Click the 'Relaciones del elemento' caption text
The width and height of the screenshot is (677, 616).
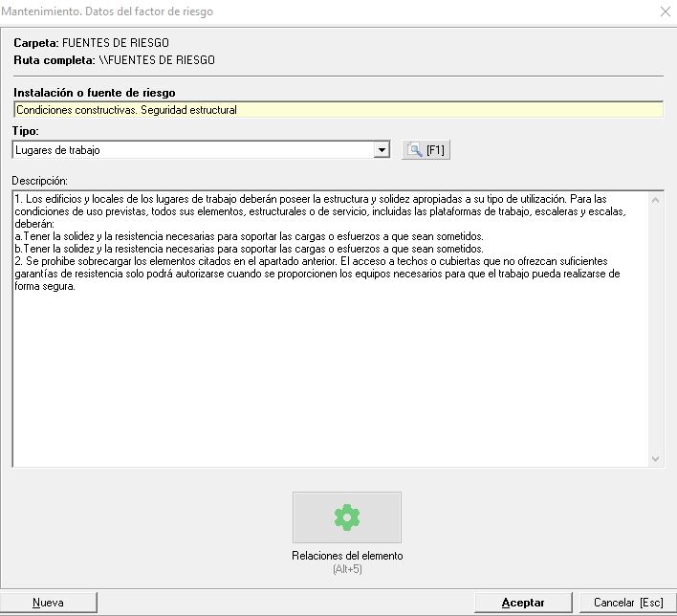pos(346,556)
